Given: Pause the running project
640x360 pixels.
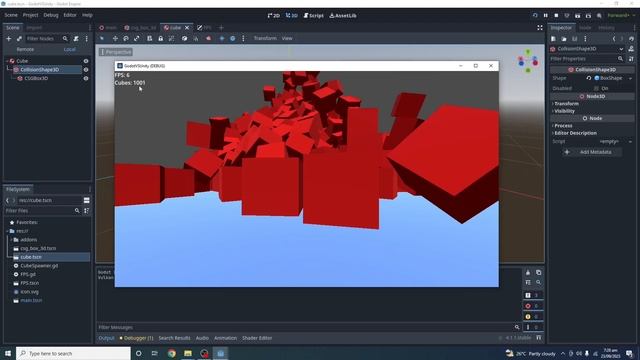Looking at the screenshot, I should click(546, 16).
